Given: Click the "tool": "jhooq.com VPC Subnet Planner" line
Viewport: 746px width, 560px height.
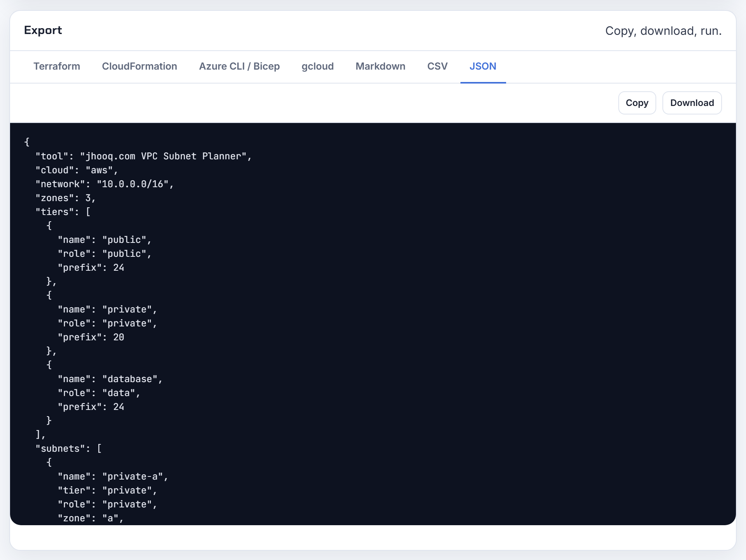Looking at the screenshot, I should pyautogui.click(x=144, y=156).
